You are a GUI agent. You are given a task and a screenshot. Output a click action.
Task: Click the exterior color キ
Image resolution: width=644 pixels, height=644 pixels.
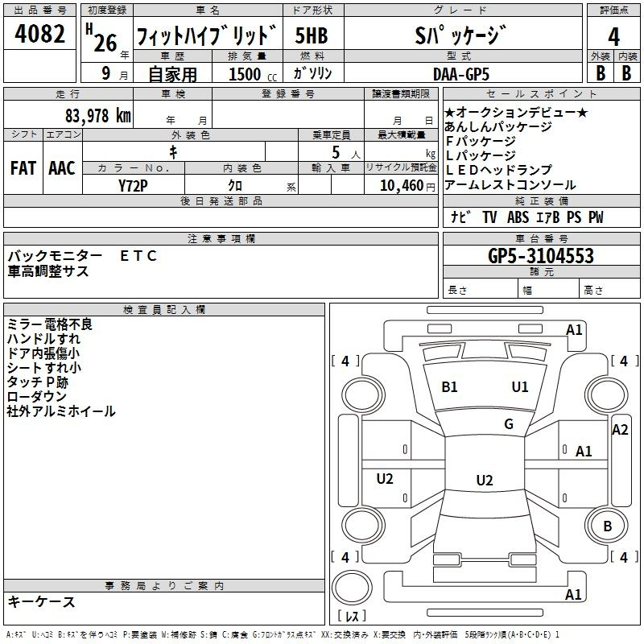(173, 152)
